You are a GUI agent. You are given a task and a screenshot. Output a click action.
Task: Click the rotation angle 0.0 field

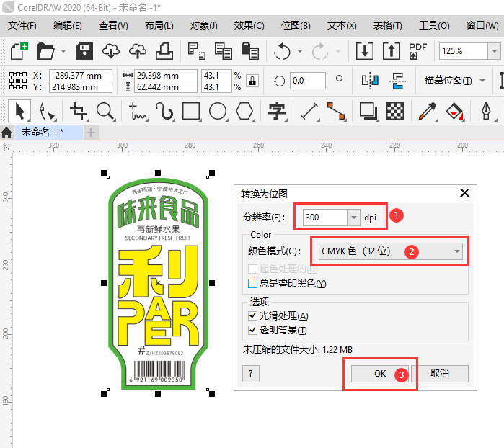coord(308,81)
